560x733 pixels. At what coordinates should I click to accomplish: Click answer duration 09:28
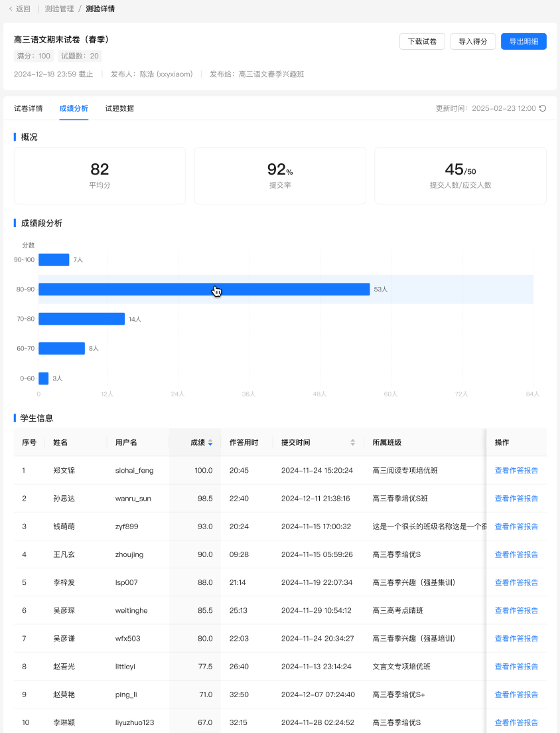click(239, 554)
